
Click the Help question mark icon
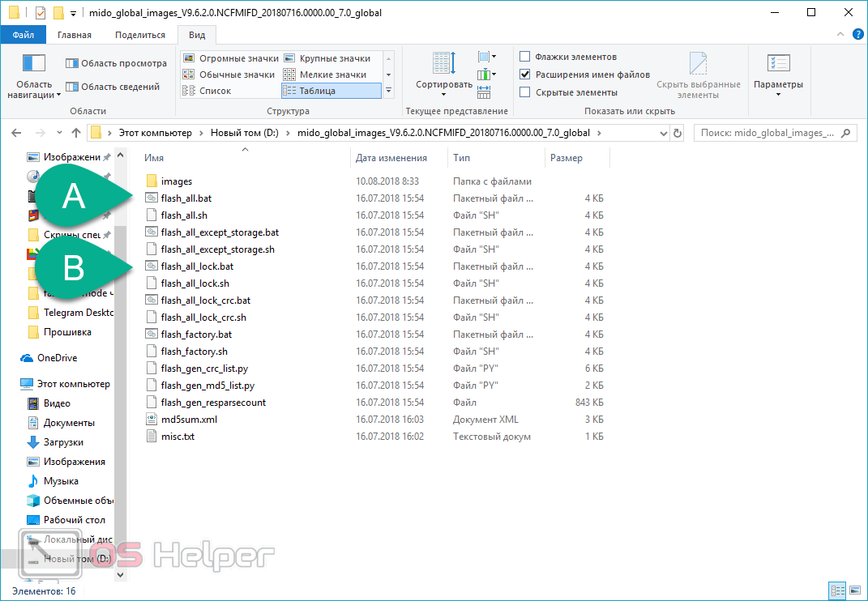pos(857,34)
